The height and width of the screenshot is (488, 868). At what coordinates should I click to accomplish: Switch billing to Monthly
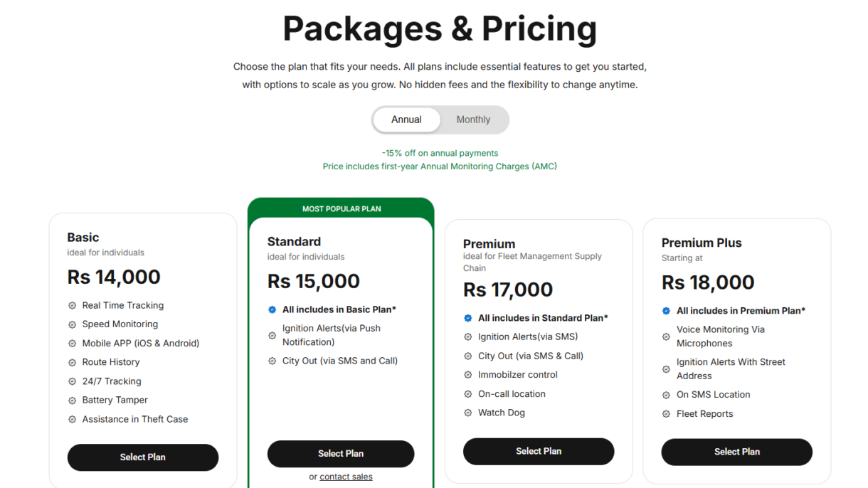click(x=473, y=120)
